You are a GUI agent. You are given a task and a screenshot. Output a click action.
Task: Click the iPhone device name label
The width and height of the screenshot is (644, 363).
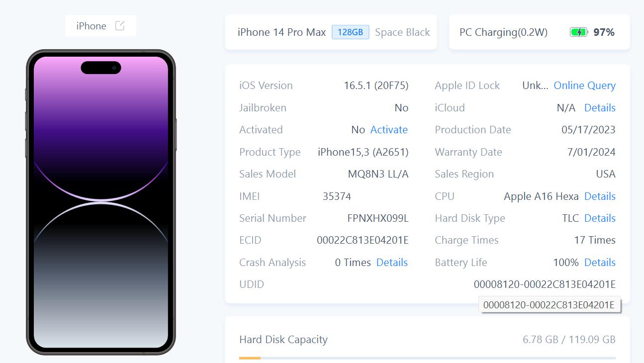coord(91,26)
